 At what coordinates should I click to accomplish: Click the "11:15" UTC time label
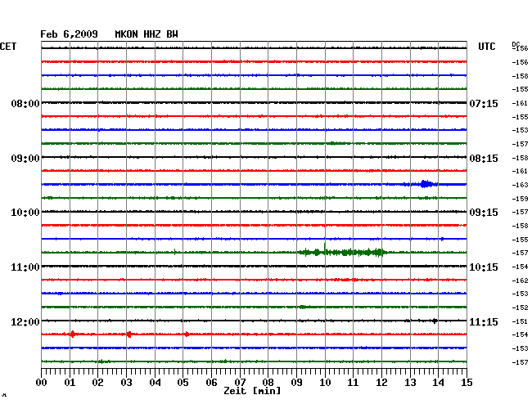[484, 321]
